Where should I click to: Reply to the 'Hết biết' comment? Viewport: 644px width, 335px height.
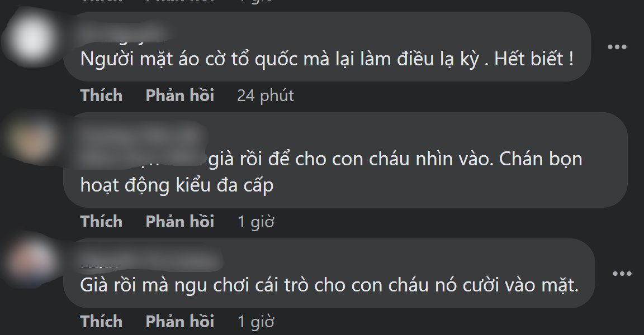(x=180, y=95)
